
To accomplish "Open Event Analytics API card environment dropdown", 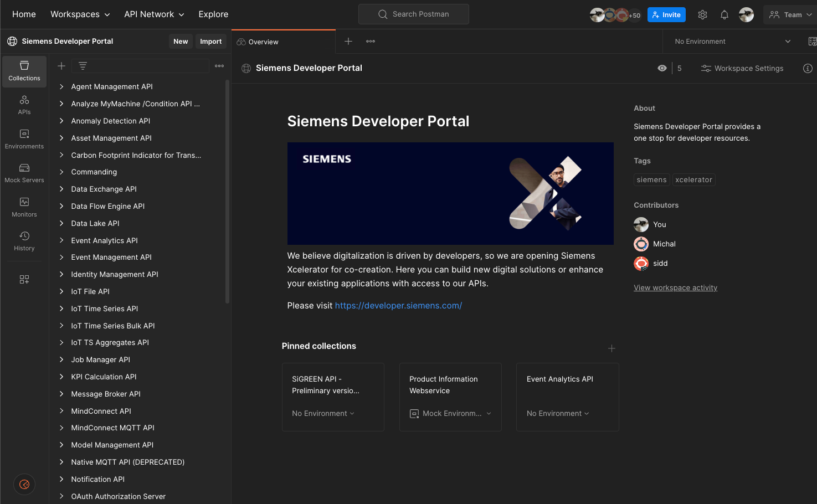I will [x=558, y=414].
